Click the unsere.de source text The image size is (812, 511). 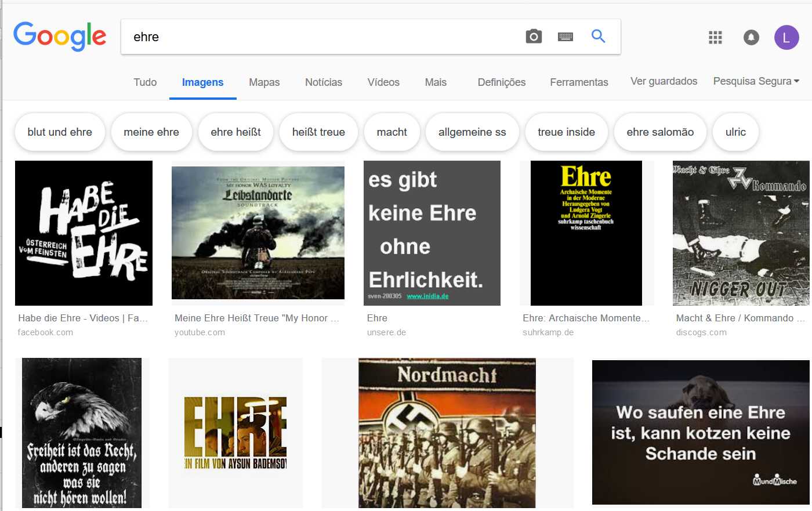click(386, 332)
